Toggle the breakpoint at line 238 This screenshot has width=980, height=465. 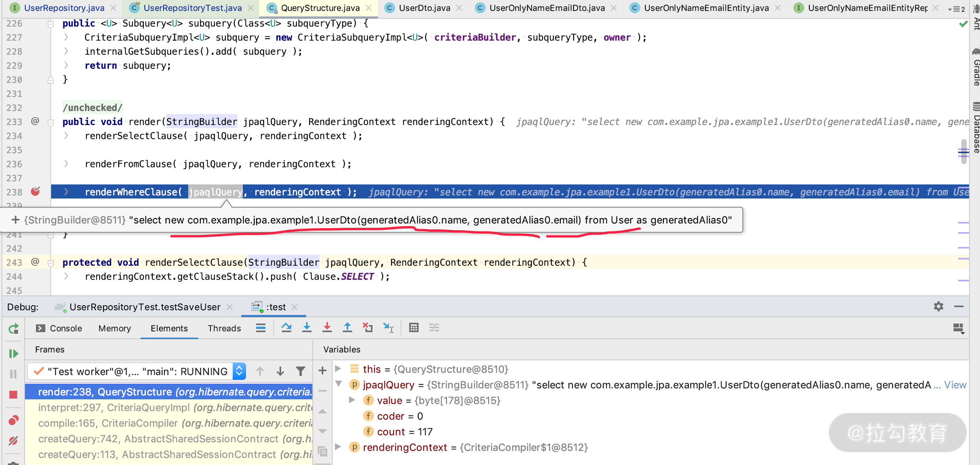(x=36, y=191)
